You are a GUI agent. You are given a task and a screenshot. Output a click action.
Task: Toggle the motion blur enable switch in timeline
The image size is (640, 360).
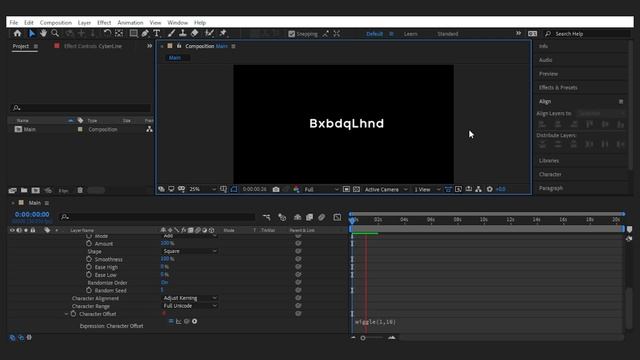[322, 217]
